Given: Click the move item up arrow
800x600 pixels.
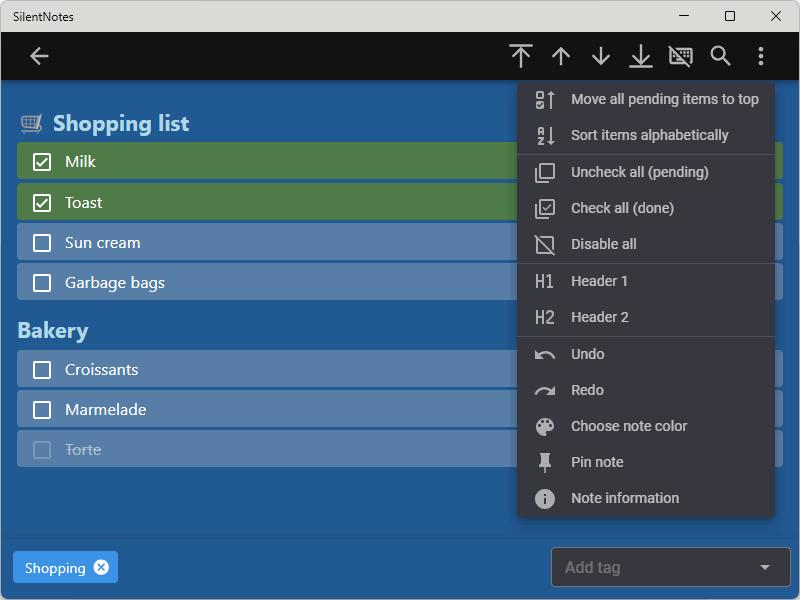Looking at the screenshot, I should coord(561,56).
